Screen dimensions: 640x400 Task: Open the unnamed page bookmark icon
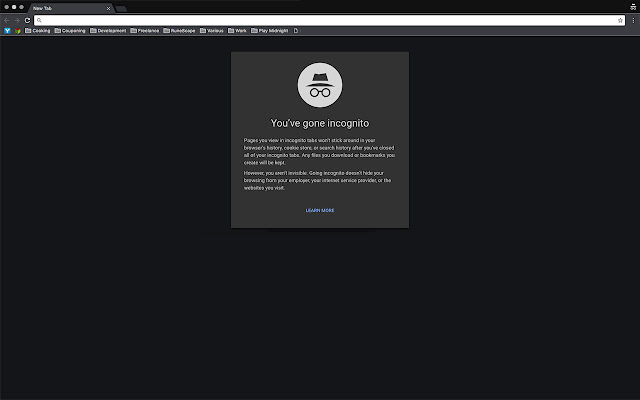(x=296, y=31)
